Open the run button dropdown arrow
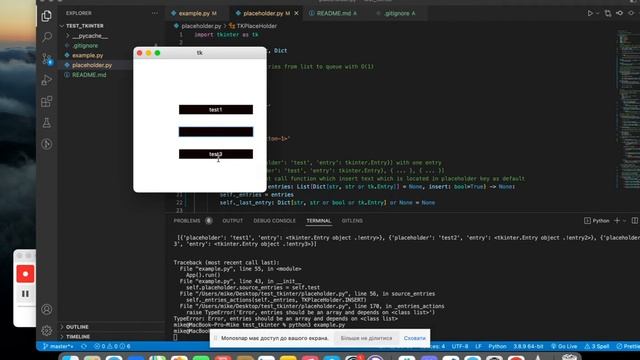 click(x=598, y=13)
